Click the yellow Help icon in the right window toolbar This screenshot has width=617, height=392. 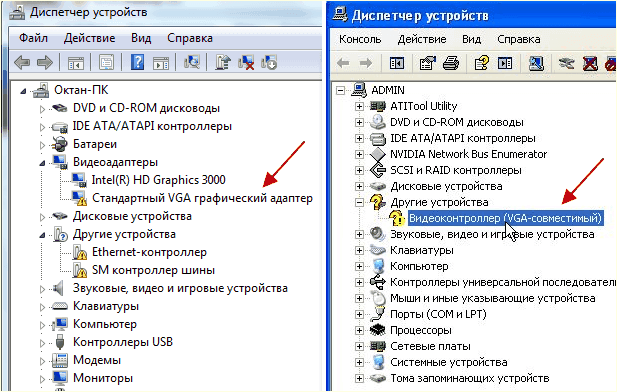(x=482, y=63)
